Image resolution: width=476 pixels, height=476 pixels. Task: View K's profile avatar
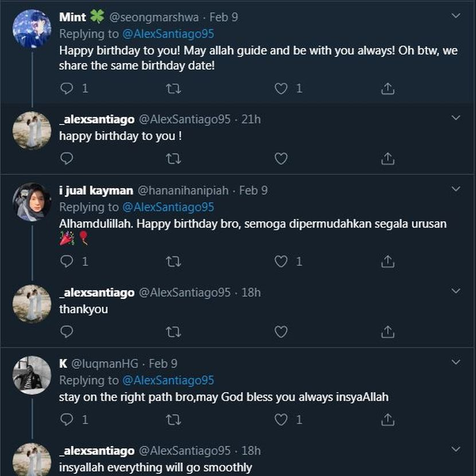click(x=32, y=375)
